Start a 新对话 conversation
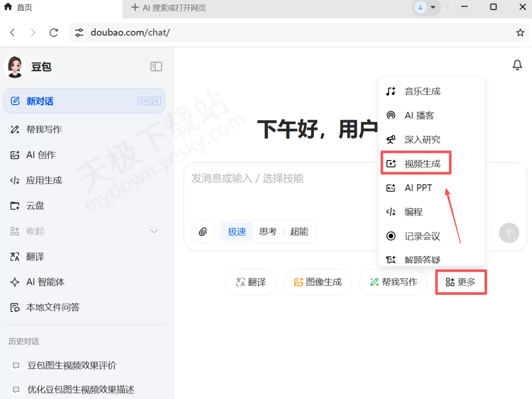Viewport: 532px width, 399px height. point(84,101)
